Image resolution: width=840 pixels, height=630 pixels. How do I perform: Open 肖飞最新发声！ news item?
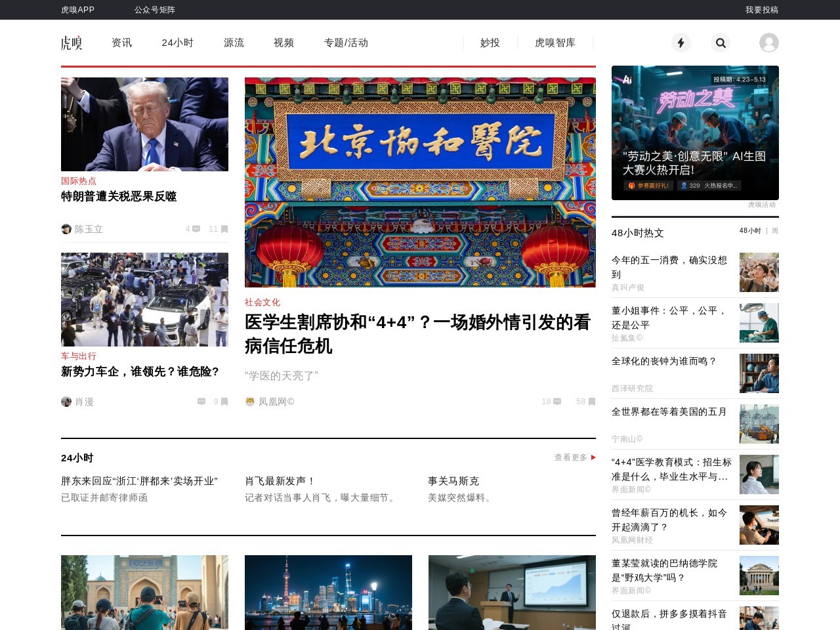point(280,481)
